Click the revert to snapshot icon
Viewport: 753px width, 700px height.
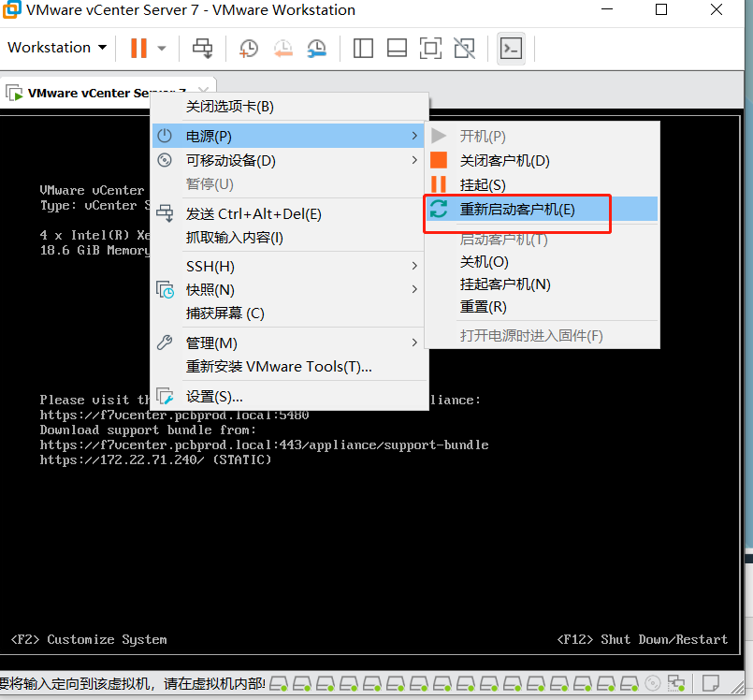point(282,48)
